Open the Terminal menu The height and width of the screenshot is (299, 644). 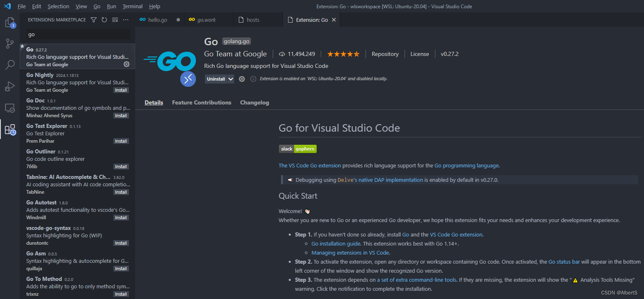point(133,6)
